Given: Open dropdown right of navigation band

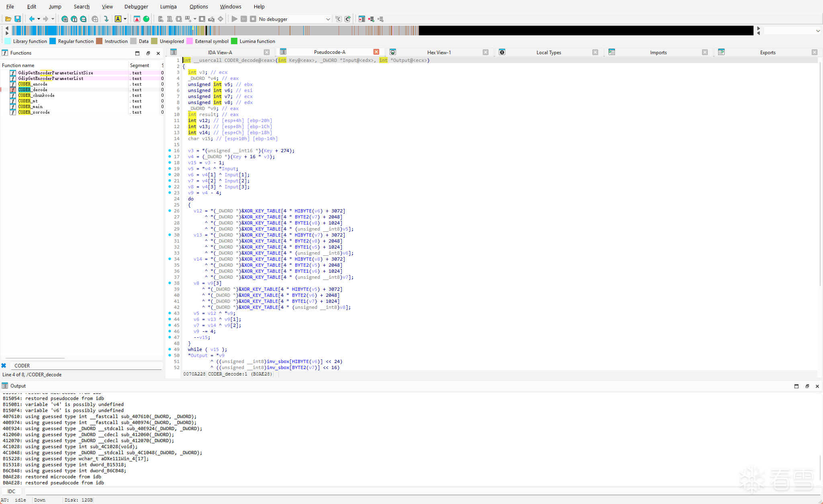Looking at the screenshot, I should click(818, 31).
